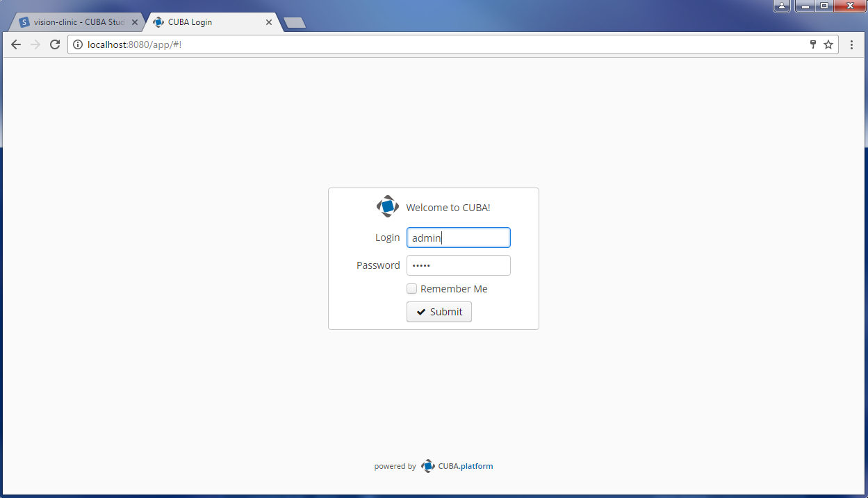Focus the Login input field

tap(459, 238)
